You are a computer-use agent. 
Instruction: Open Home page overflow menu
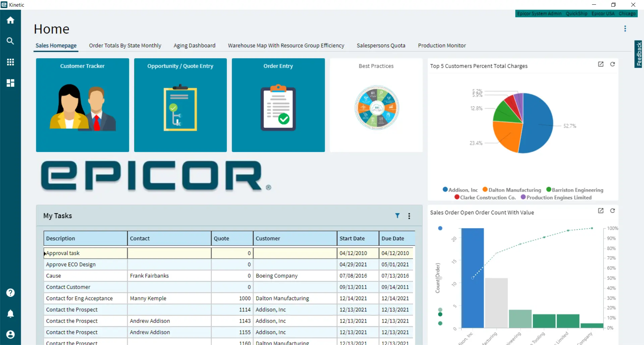point(625,28)
